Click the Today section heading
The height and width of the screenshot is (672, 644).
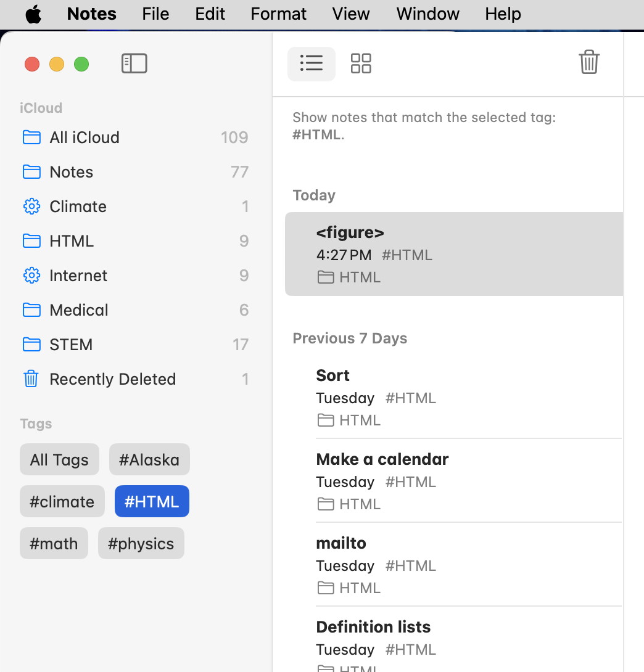point(314,195)
